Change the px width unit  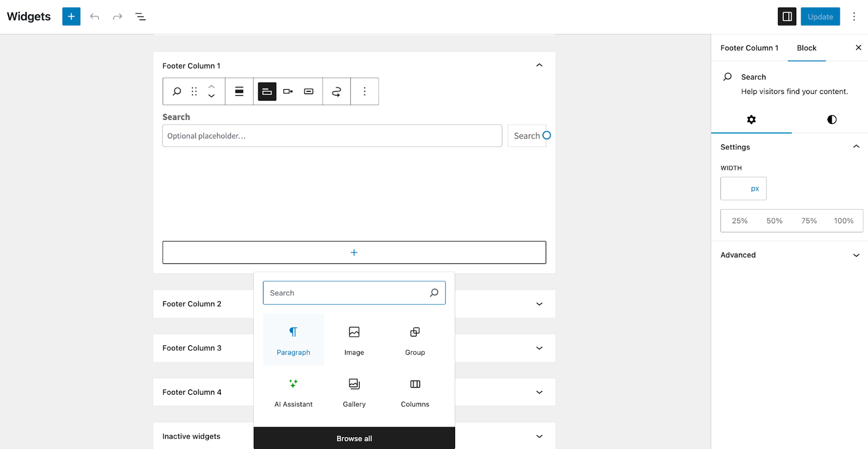pos(755,188)
